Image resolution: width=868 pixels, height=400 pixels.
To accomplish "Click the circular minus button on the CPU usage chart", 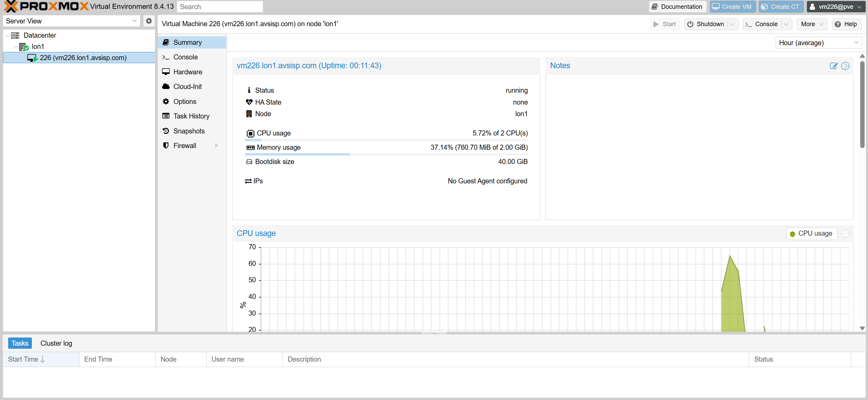I will point(845,234).
